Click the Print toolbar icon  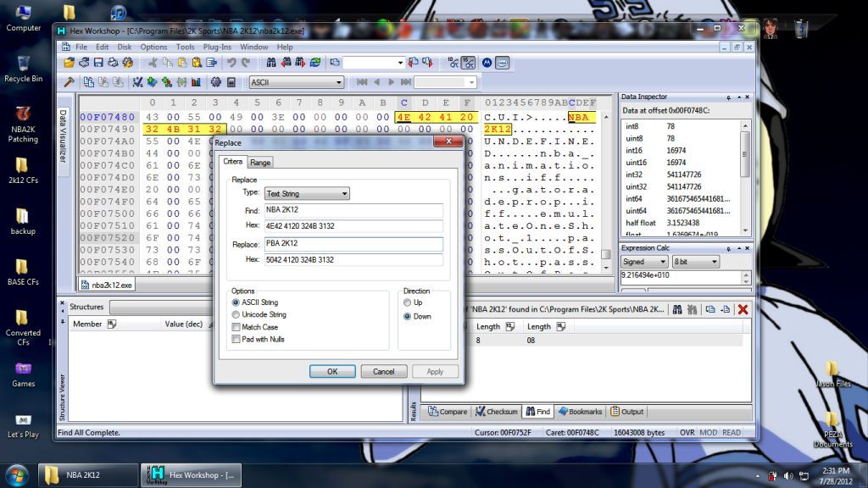pos(113,63)
